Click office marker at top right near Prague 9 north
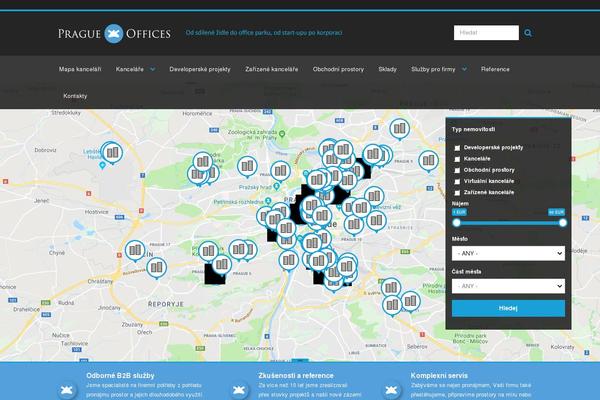The width and height of the screenshot is (600, 400). [399, 128]
